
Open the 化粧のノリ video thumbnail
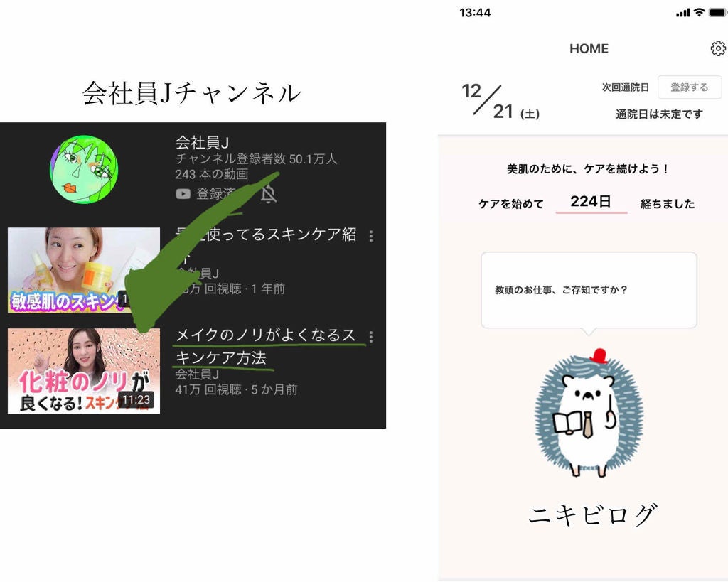point(83,371)
